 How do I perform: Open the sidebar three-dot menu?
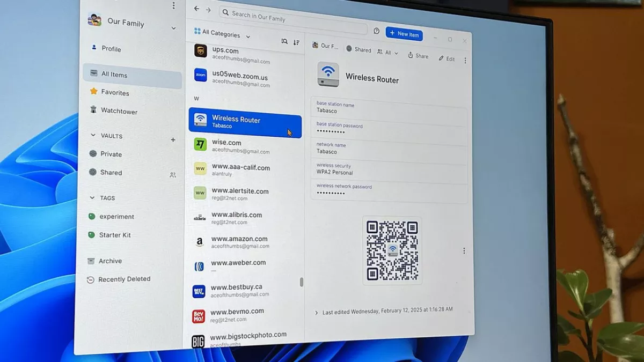coord(173,5)
